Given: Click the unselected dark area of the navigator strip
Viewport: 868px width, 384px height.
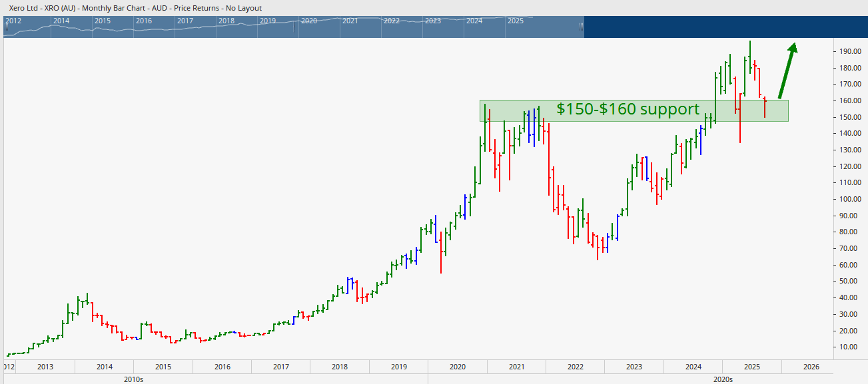Looking at the screenshot, I should coord(725,27).
